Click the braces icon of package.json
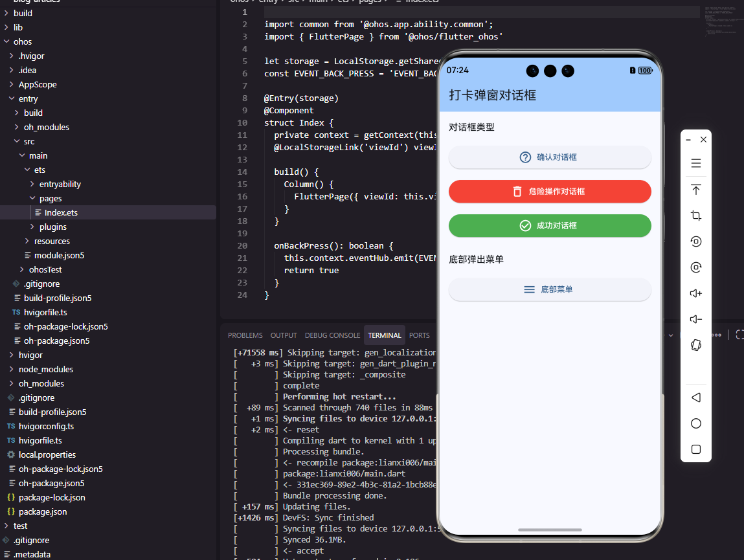This screenshot has height=560, width=744. [x=11, y=511]
